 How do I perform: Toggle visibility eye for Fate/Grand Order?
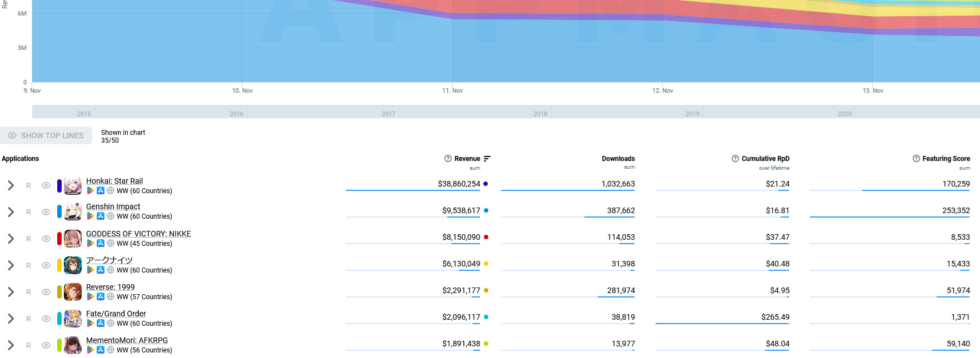pyautogui.click(x=46, y=319)
